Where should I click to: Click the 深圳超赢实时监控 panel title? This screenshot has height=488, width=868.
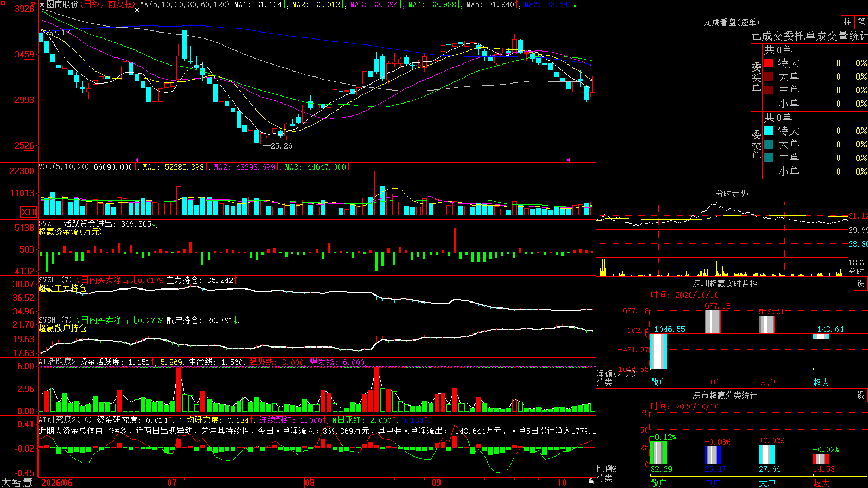[x=725, y=284]
